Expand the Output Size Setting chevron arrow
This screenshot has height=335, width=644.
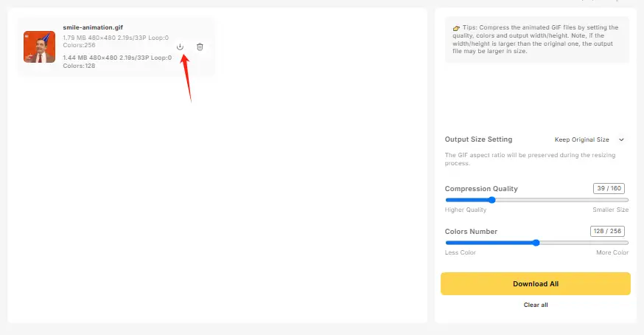(621, 139)
